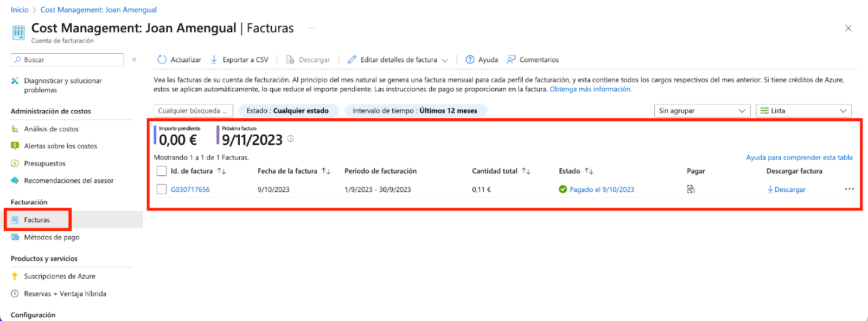The height and width of the screenshot is (321, 868).
Task: Click the Comentarios toolbar button
Action: (533, 60)
